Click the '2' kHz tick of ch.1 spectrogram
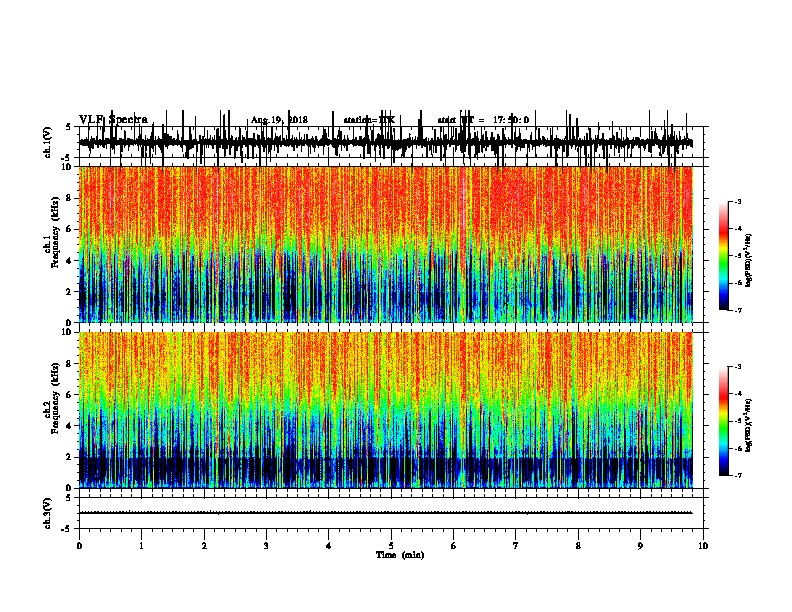The width and height of the screenshot is (792, 612). (68, 292)
